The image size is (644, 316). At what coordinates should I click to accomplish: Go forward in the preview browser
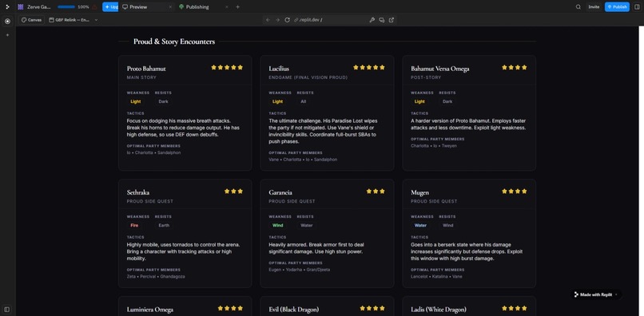pos(277,20)
